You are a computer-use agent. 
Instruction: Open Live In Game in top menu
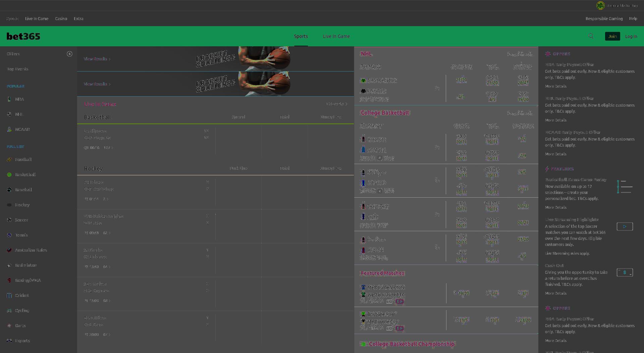point(37,18)
